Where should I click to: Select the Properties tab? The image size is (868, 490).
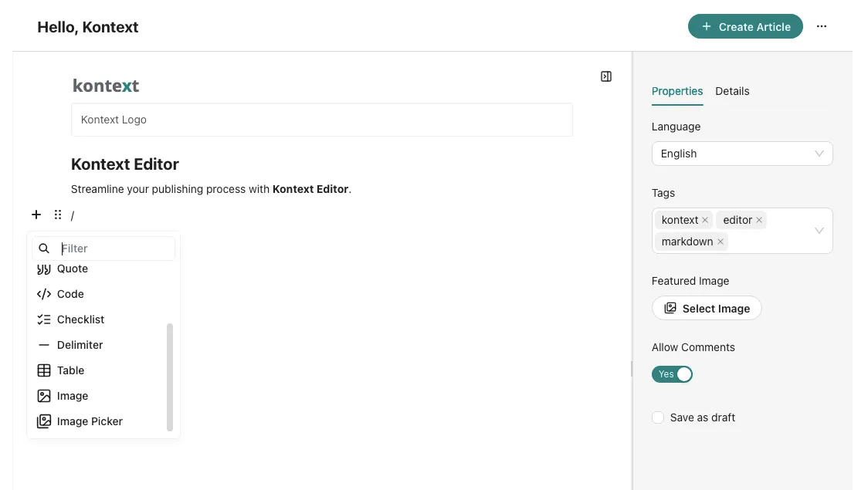point(677,91)
